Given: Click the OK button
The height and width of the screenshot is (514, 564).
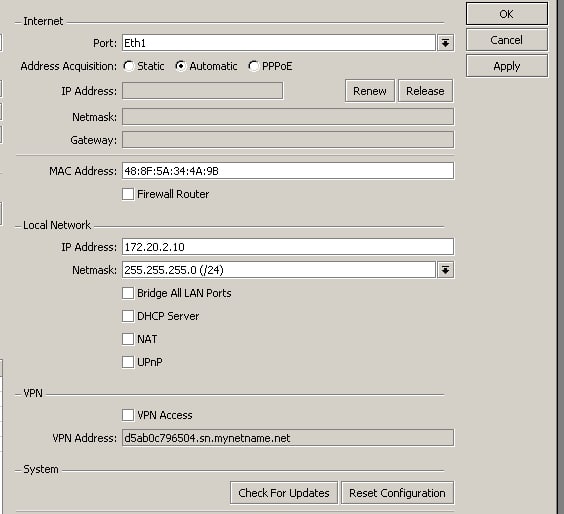Looking at the screenshot, I should point(507,14).
